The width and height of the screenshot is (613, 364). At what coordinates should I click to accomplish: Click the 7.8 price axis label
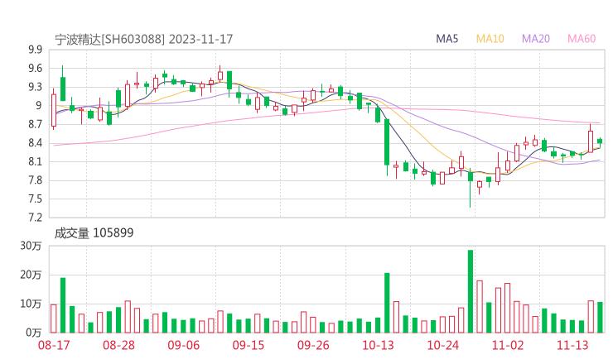[x=35, y=180]
